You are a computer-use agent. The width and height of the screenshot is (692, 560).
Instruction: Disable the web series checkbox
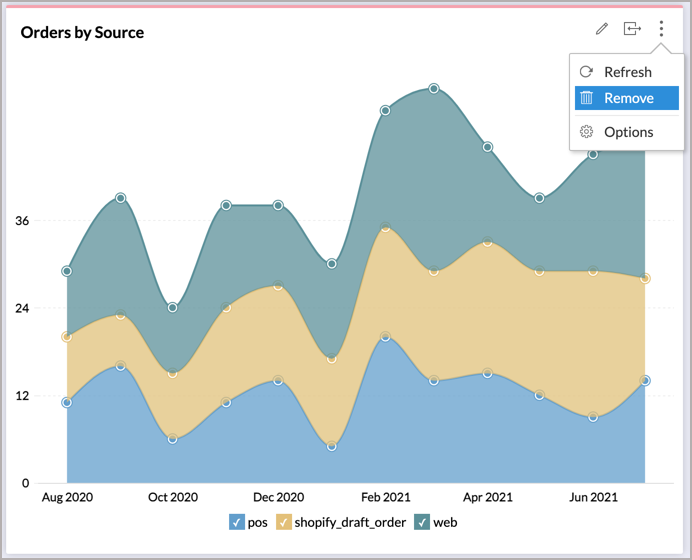pos(422,522)
